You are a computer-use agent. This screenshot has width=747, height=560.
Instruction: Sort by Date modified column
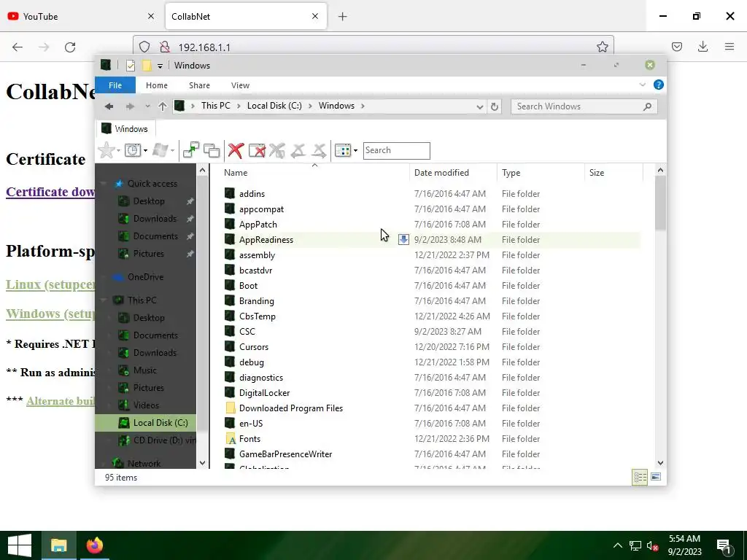coord(452,172)
